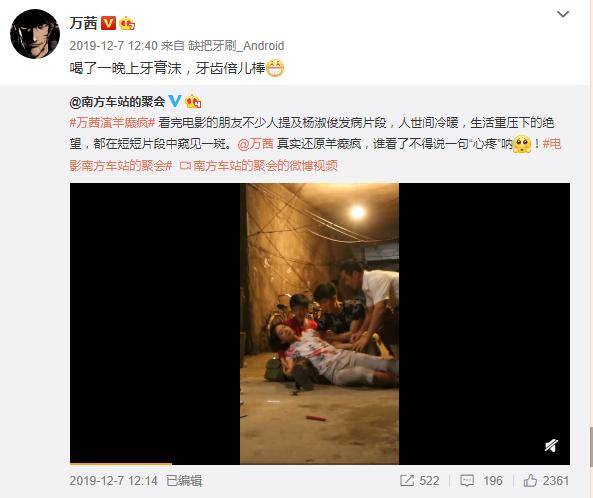Image resolution: width=593 pixels, height=498 pixels.
Task: Unmute the video with the speaker icon
Action: pyautogui.click(x=552, y=446)
